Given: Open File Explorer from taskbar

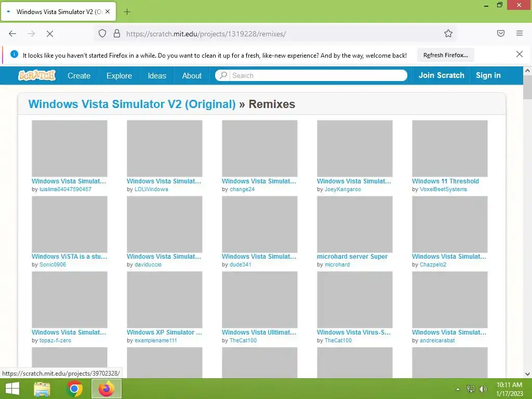Looking at the screenshot, I should (42, 389).
